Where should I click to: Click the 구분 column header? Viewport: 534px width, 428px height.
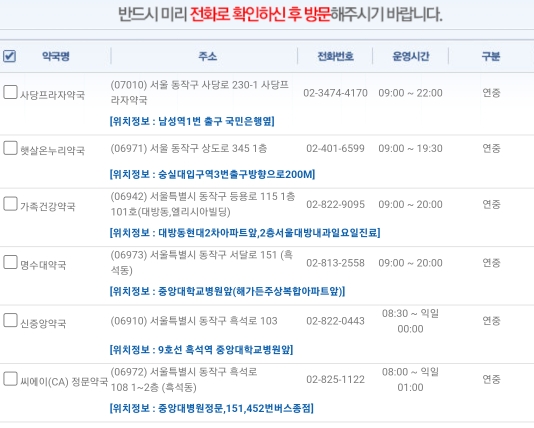pos(491,56)
